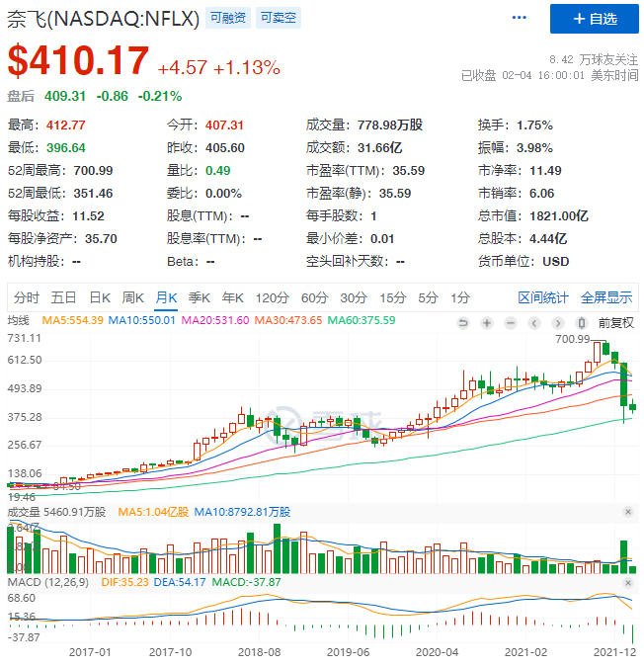Image resolution: width=644 pixels, height=667 pixels.
Task: Click the 2021-12 date axis label
Action: (614, 652)
